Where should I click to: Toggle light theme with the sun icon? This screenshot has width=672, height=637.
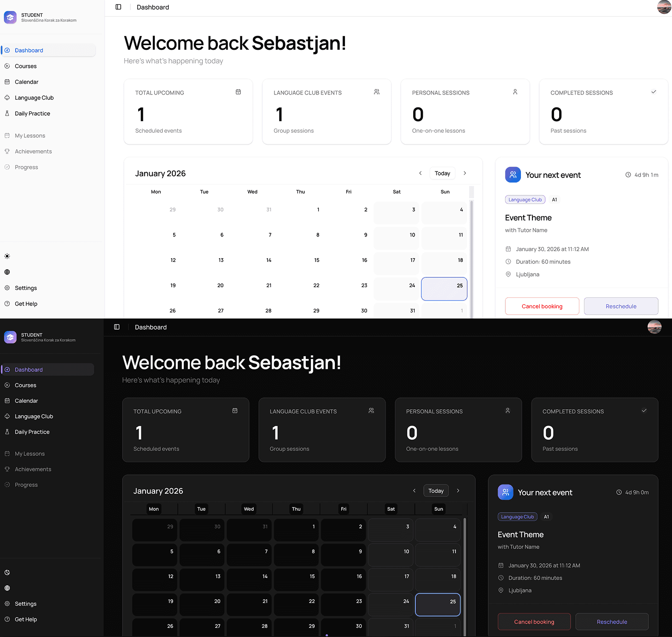[7, 256]
